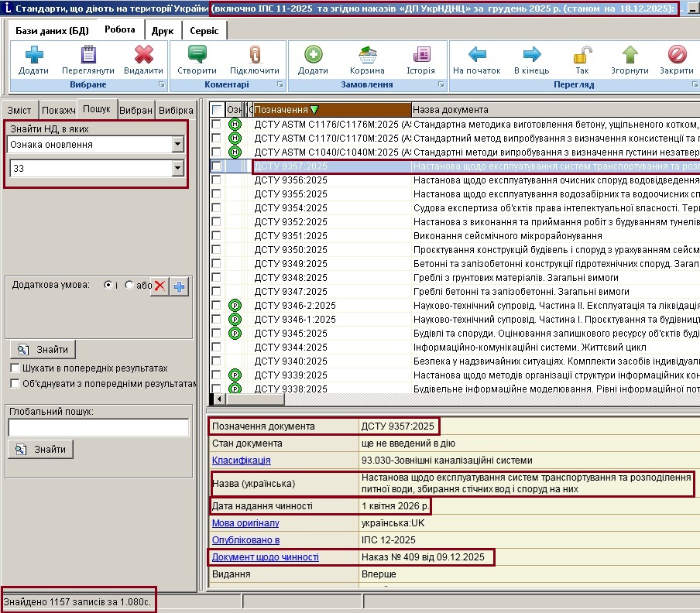Click the Переглянути notepad icon
700x613 pixels.
[88, 56]
